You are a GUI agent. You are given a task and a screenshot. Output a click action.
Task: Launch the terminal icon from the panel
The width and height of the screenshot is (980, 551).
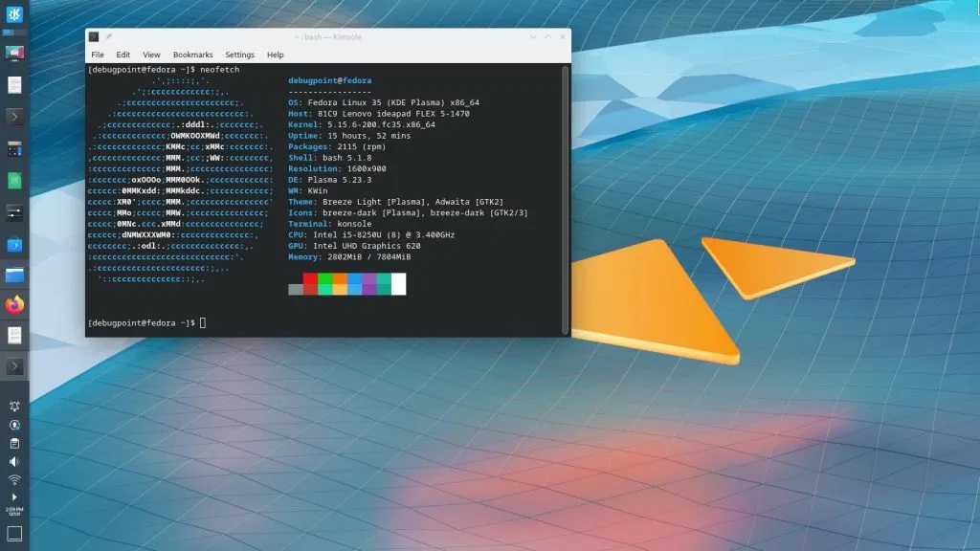(13, 116)
